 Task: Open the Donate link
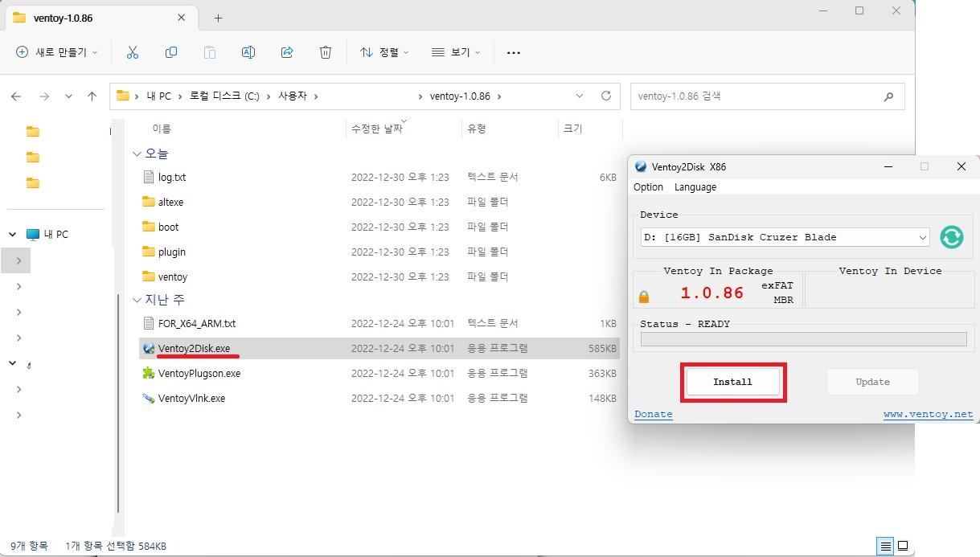tap(653, 413)
